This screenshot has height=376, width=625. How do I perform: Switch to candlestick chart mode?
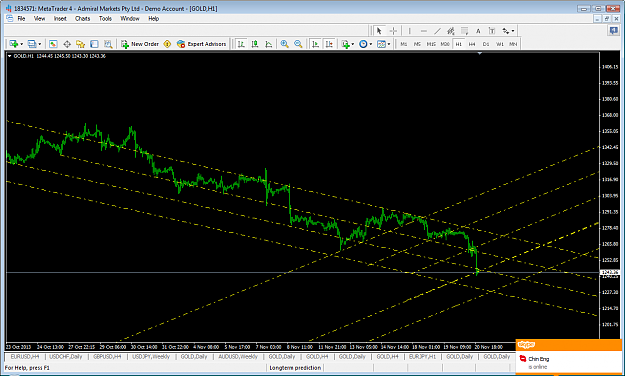(255, 44)
